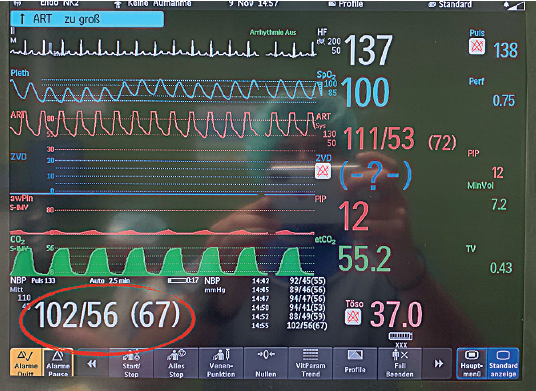Tap the Alles Stop key

(x=176, y=364)
